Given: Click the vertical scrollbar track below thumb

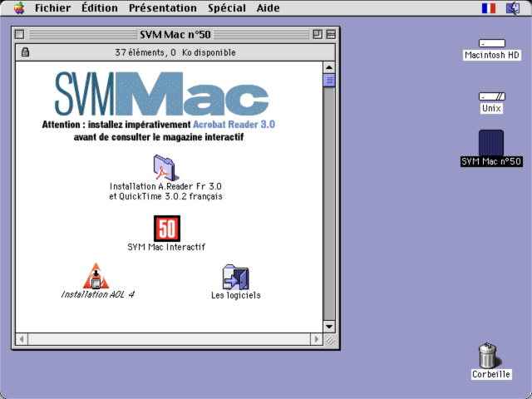Looking at the screenshot, I should (329, 204).
